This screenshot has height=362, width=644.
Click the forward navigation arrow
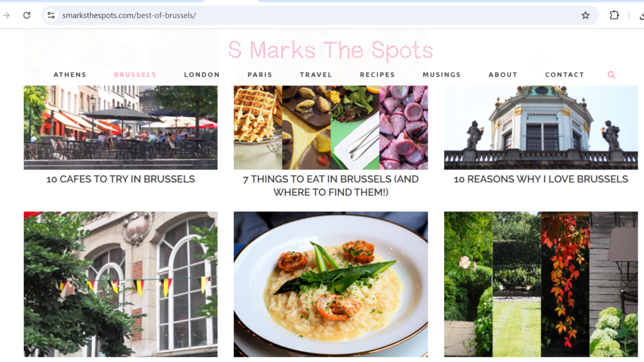click(x=6, y=15)
